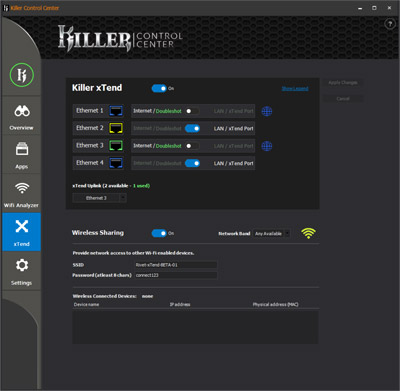Open the Apps sidebar section

click(21, 155)
